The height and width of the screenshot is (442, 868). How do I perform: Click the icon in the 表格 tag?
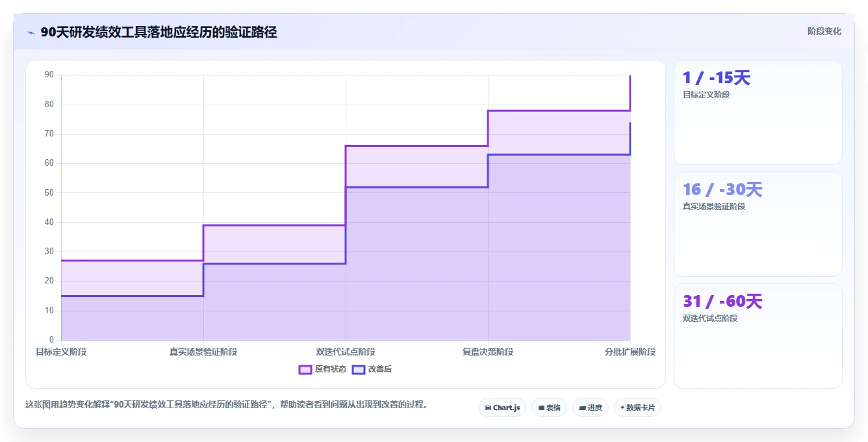[541, 408]
